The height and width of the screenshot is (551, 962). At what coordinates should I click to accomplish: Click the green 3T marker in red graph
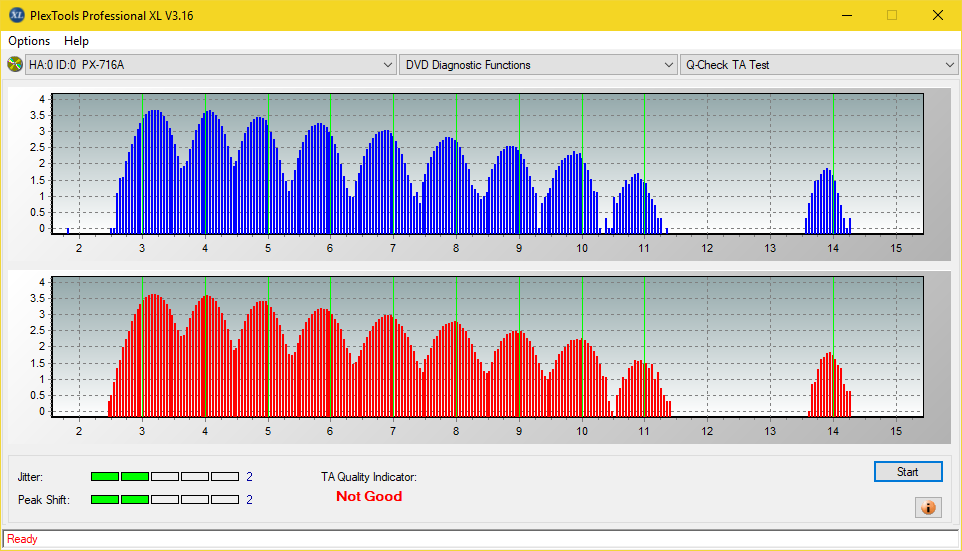click(x=142, y=347)
